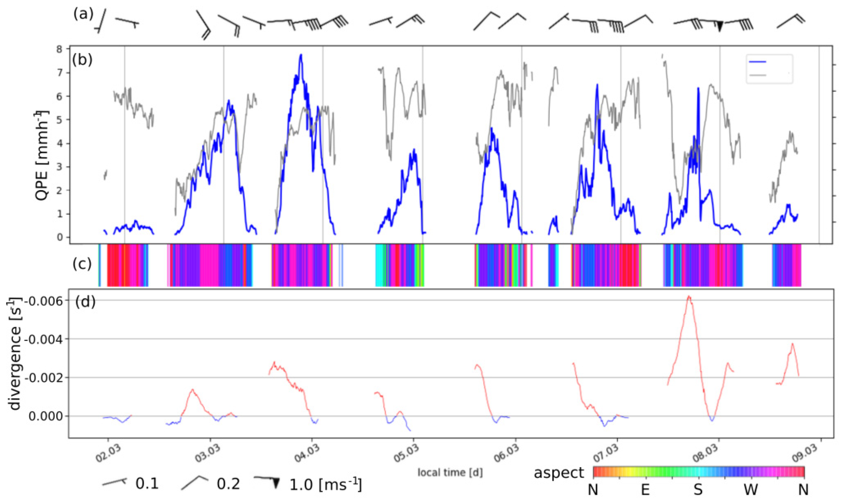Click the 1.0 pennant wind barb legend symbol

coord(267,482)
